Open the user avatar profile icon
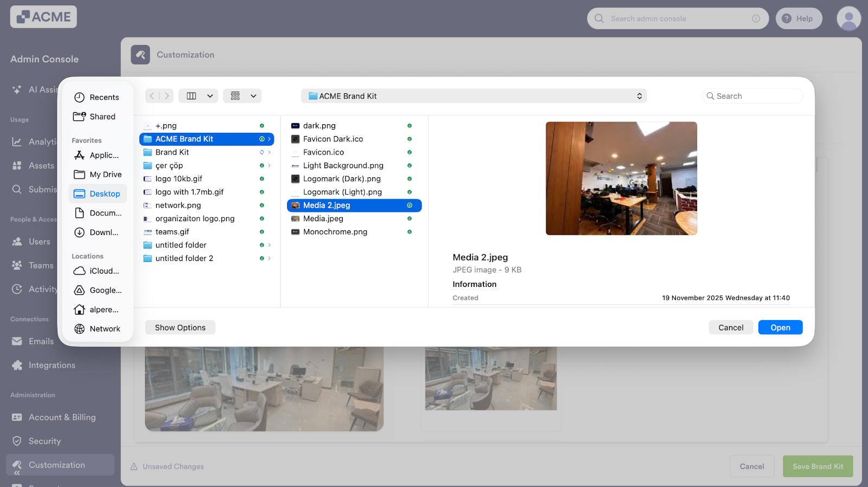The image size is (868, 487). [848, 18]
